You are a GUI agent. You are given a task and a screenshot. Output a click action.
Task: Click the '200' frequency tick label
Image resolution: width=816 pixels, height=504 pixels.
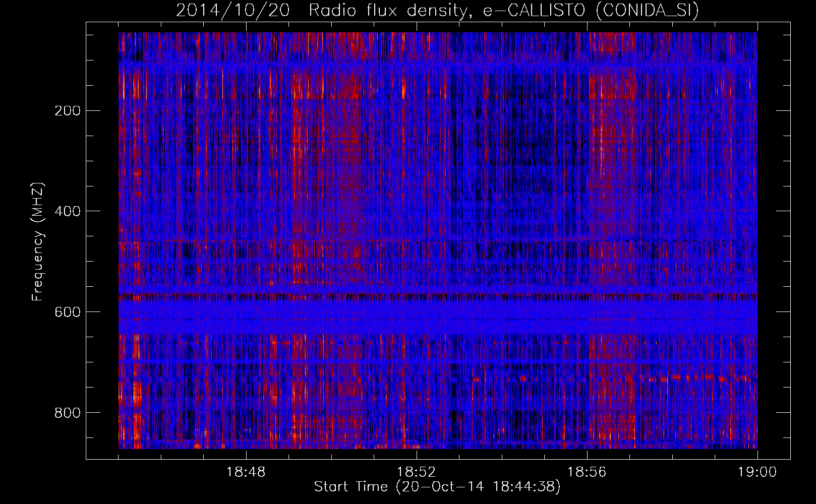click(x=68, y=110)
